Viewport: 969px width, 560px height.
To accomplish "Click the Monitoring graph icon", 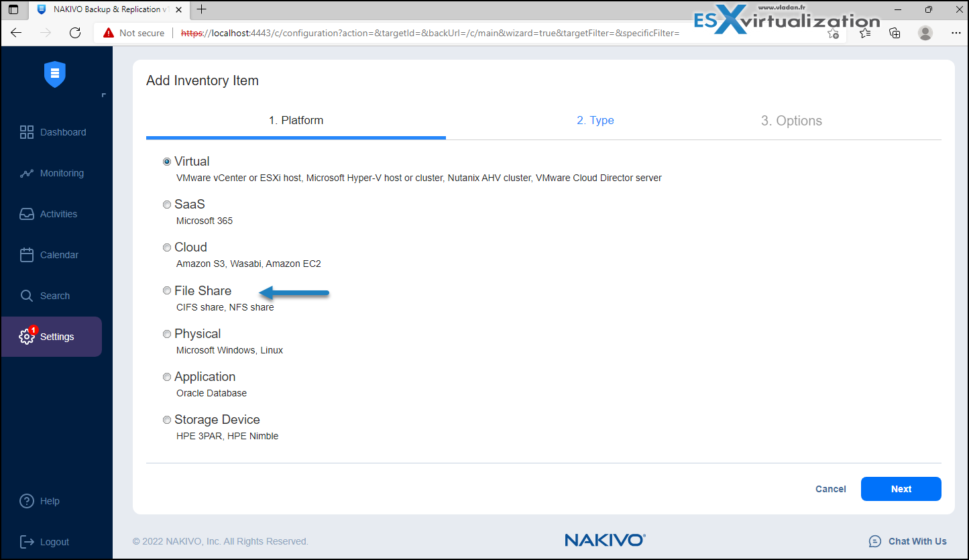I will [27, 173].
